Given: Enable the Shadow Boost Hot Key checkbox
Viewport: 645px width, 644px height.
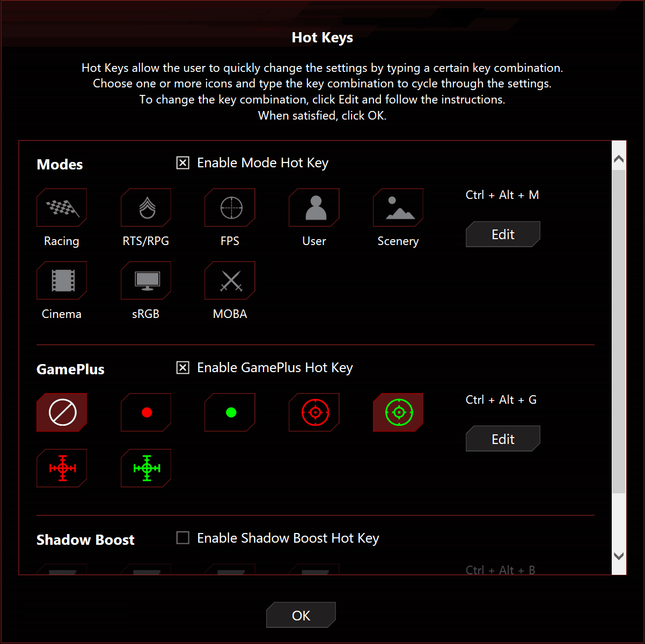Looking at the screenshot, I should click(183, 538).
